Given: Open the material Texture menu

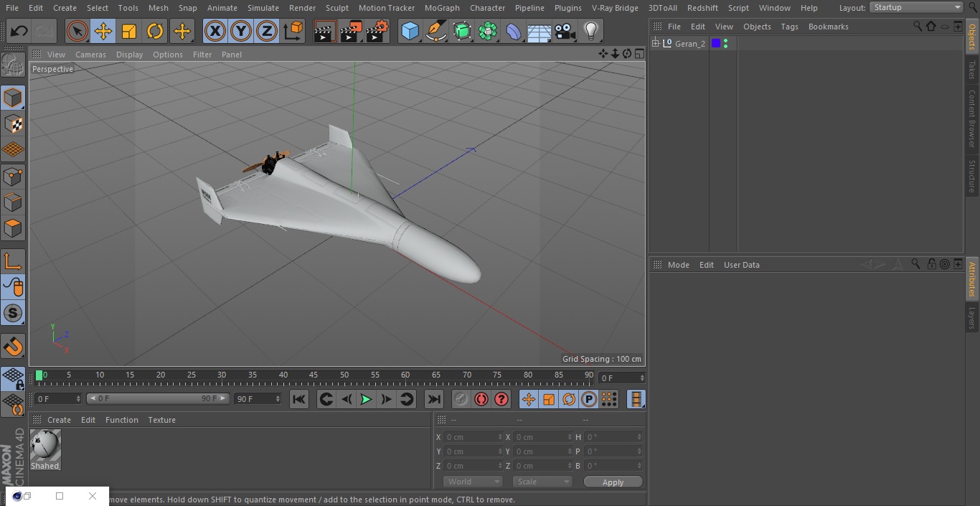Looking at the screenshot, I should coord(161,420).
